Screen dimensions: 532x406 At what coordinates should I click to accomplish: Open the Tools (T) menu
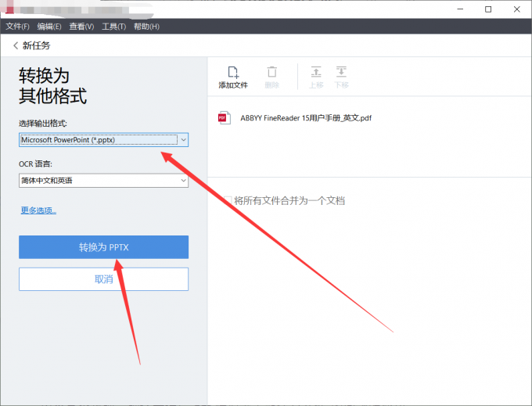point(114,27)
